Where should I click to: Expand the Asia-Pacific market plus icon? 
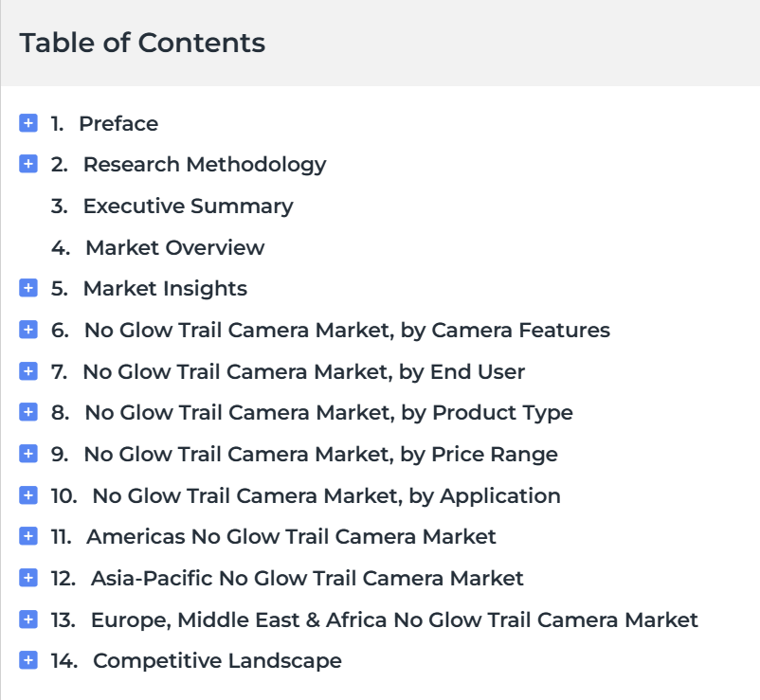click(28, 578)
